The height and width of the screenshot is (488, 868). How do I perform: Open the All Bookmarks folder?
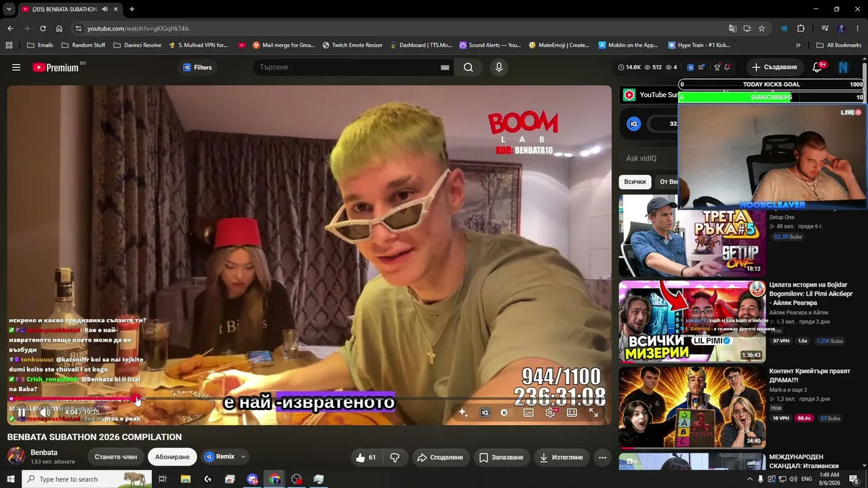838,45
